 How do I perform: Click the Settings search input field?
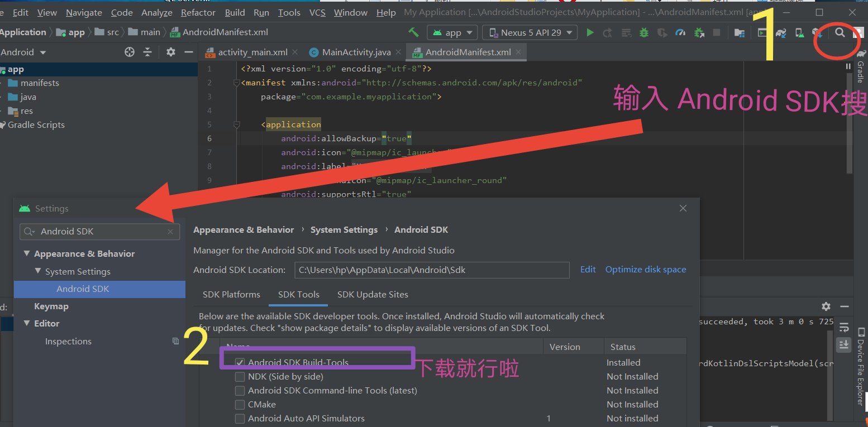click(x=99, y=232)
